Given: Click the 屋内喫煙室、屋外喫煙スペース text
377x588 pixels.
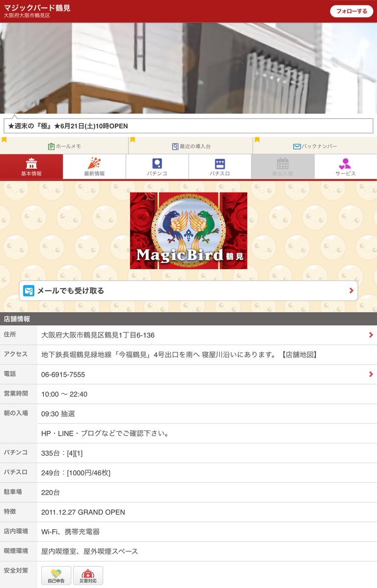Looking at the screenshot, I should pyautogui.click(x=90, y=551).
